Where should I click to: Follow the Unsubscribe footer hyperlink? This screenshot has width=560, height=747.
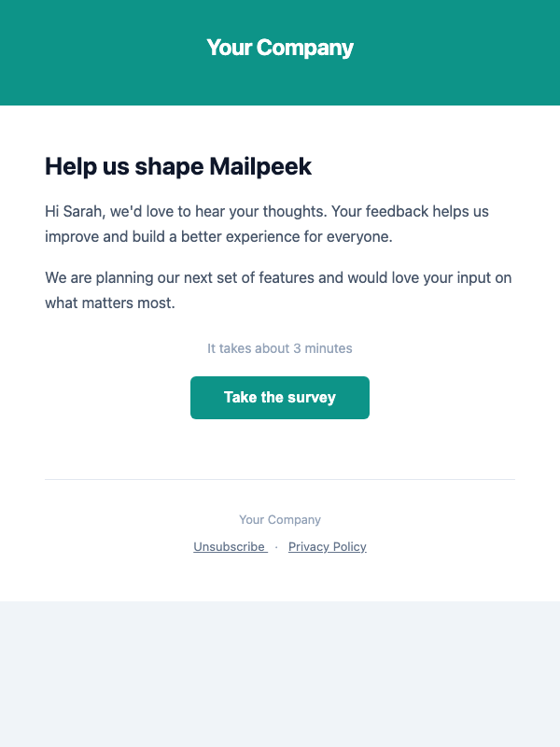(230, 546)
